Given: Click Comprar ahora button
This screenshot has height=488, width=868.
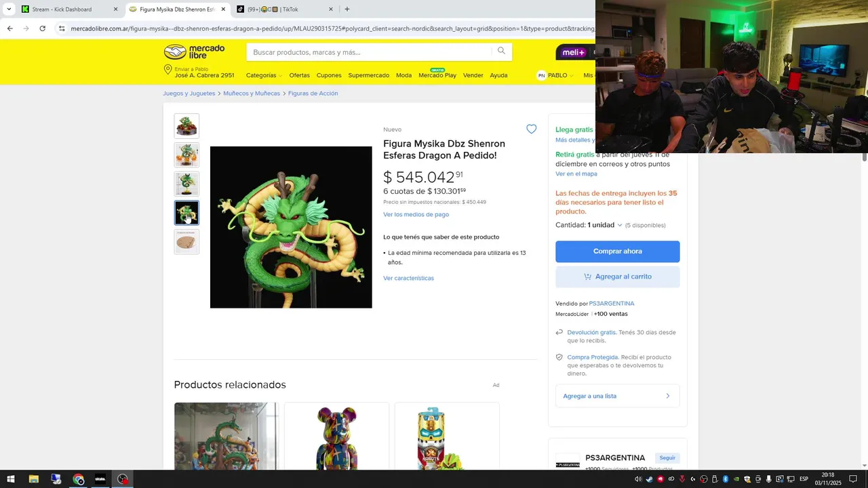Looking at the screenshot, I should click(617, 251).
